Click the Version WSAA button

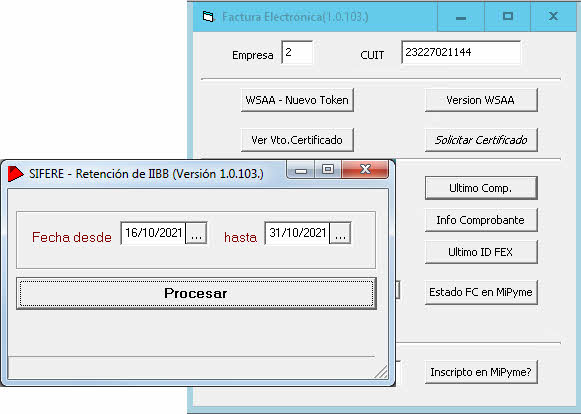(x=481, y=100)
